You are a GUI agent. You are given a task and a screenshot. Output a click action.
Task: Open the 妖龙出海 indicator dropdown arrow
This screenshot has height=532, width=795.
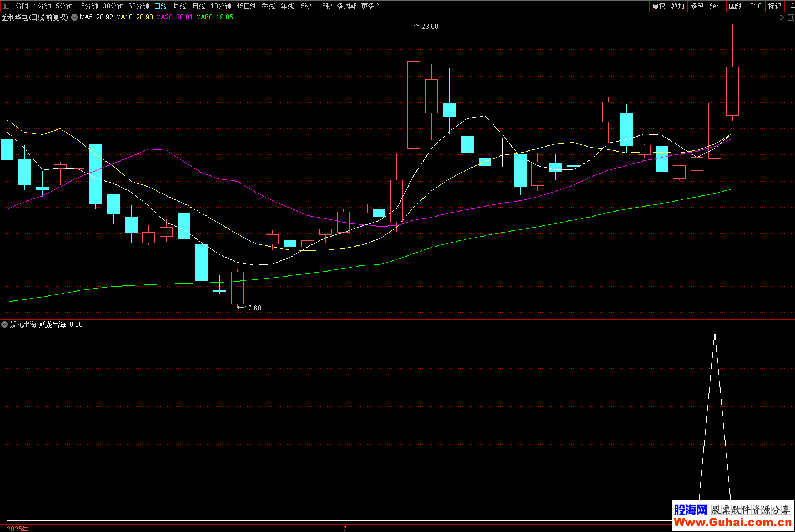click(4, 324)
